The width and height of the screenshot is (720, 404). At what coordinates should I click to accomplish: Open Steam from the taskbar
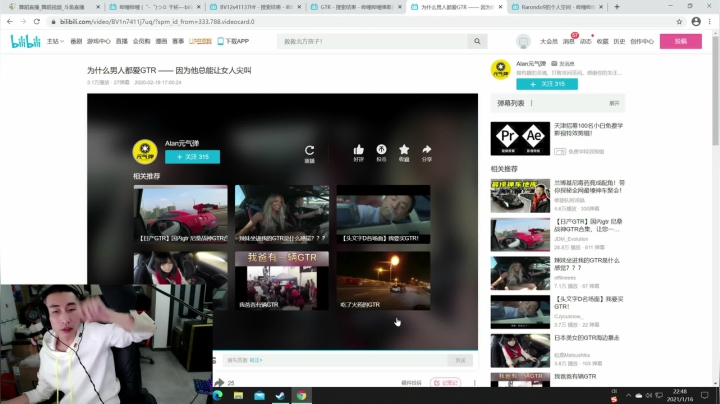pos(280,395)
